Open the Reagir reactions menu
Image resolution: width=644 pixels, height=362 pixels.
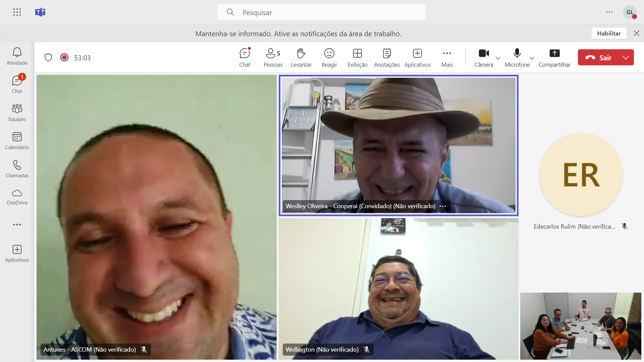coord(329,58)
